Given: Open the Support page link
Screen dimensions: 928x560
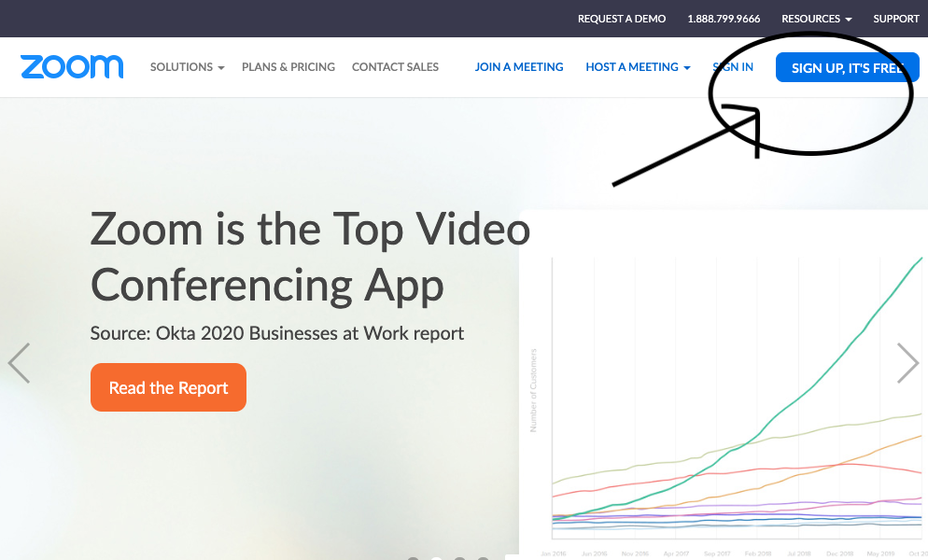Looking at the screenshot, I should coord(896,19).
